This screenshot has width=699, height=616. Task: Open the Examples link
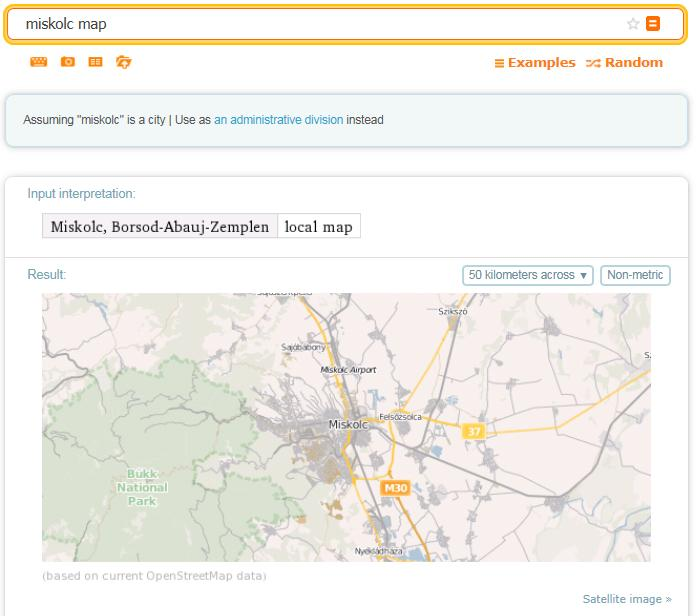point(535,62)
